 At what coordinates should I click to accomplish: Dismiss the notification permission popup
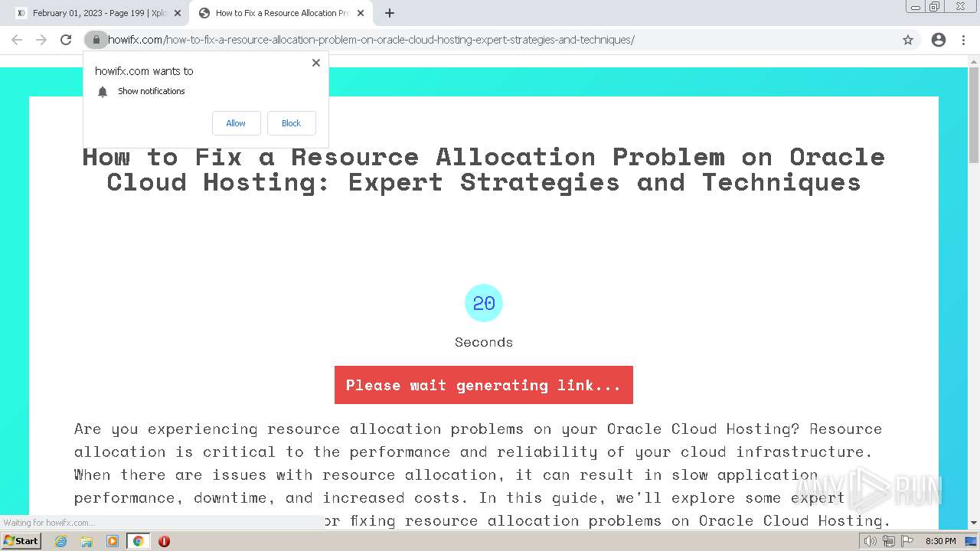(316, 63)
